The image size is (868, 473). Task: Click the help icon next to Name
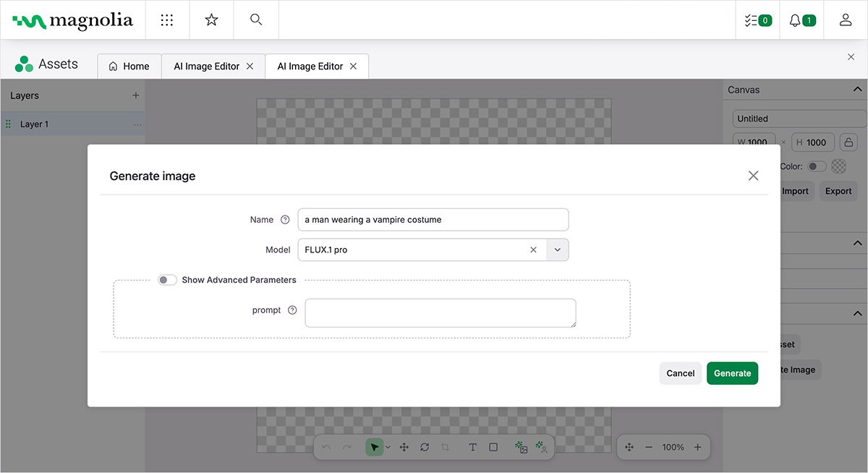[x=285, y=220]
